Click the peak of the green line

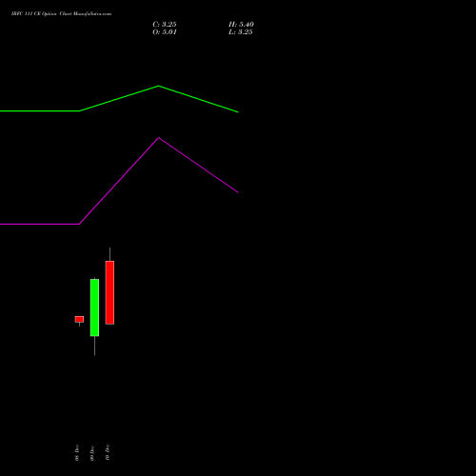pos(159,86)
